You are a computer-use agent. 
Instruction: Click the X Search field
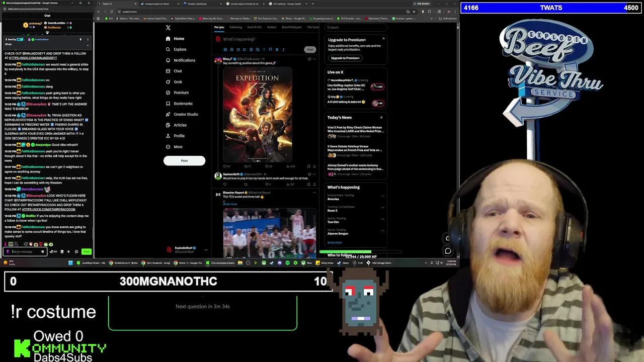click(x=355, y=27)
